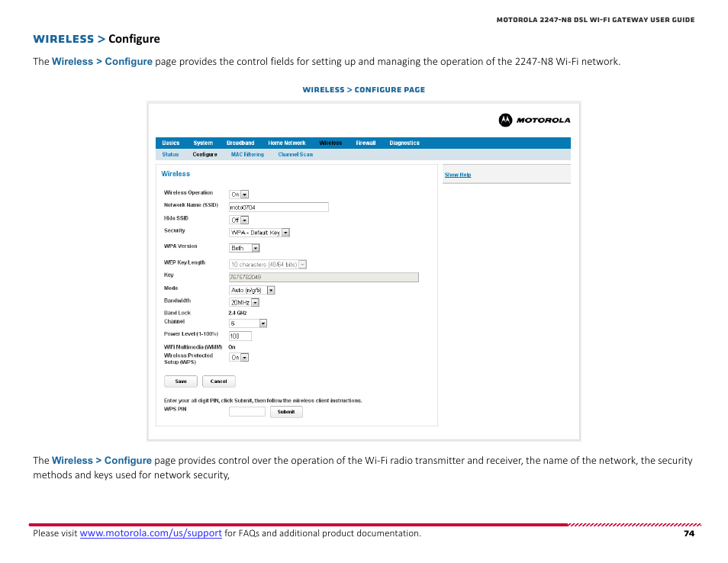Viewport: 728px width, 563px height.
Task: Click Wireless > Configure link in bottom paragraph
Action: 101,461
